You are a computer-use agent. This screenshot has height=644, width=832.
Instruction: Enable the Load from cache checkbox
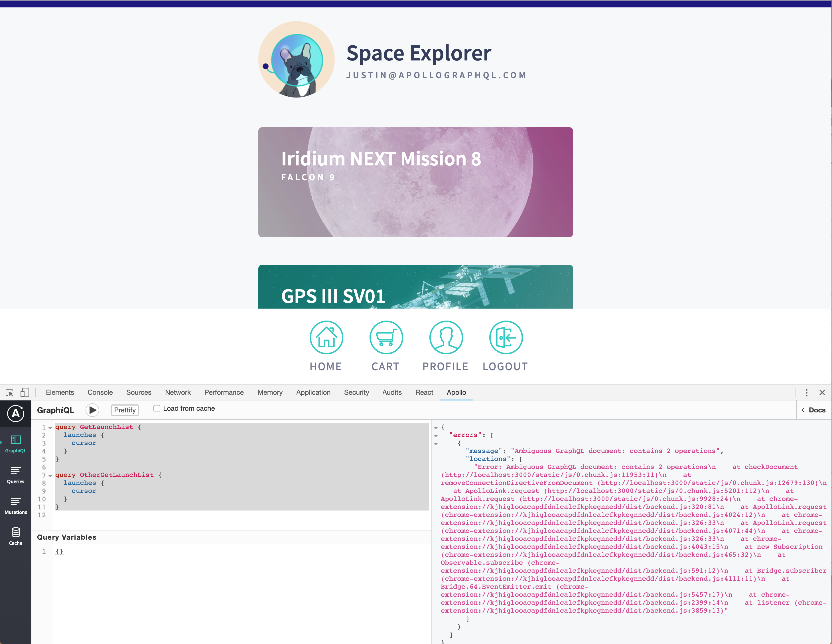(x=157, y=408)
